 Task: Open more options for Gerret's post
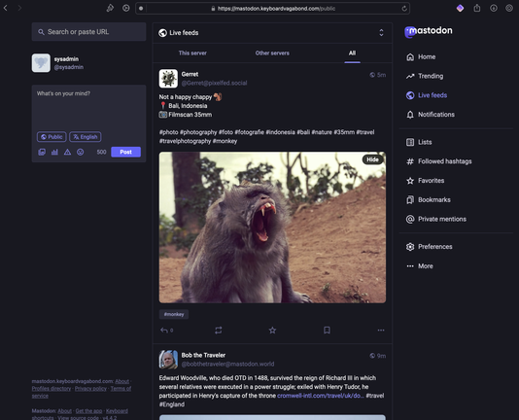click(381, 331)
